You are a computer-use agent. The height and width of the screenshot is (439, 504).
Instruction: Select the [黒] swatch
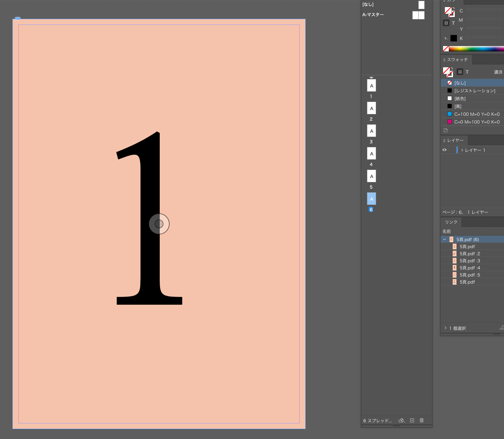(472, 106)
